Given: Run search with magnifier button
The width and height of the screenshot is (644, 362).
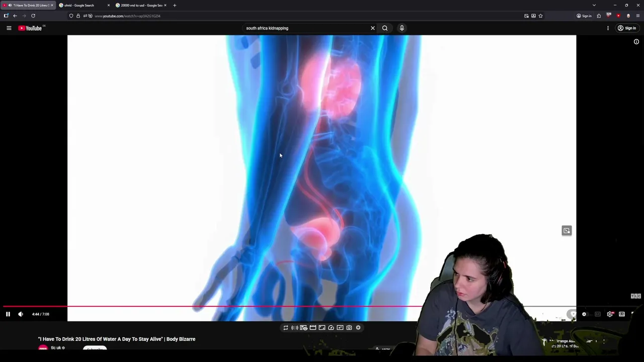Looking at the screenshot, I should click(x=385, y=28).
